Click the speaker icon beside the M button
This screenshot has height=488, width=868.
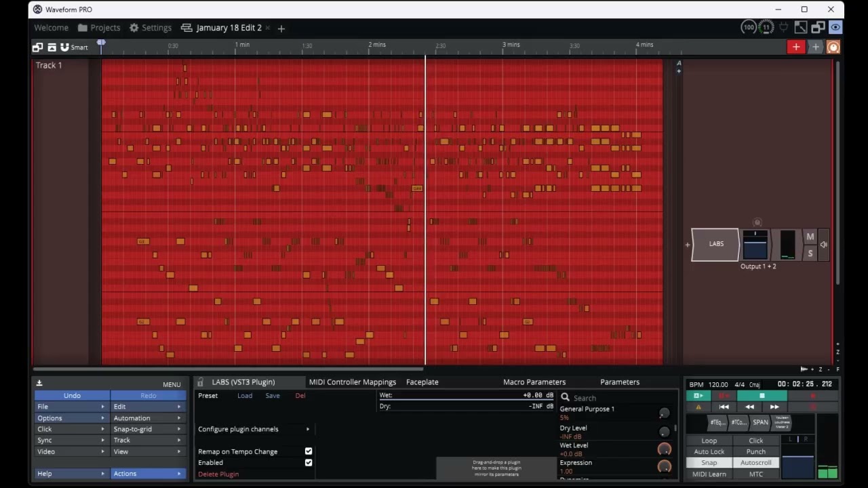pyautogui.click(x=823, y=245)
